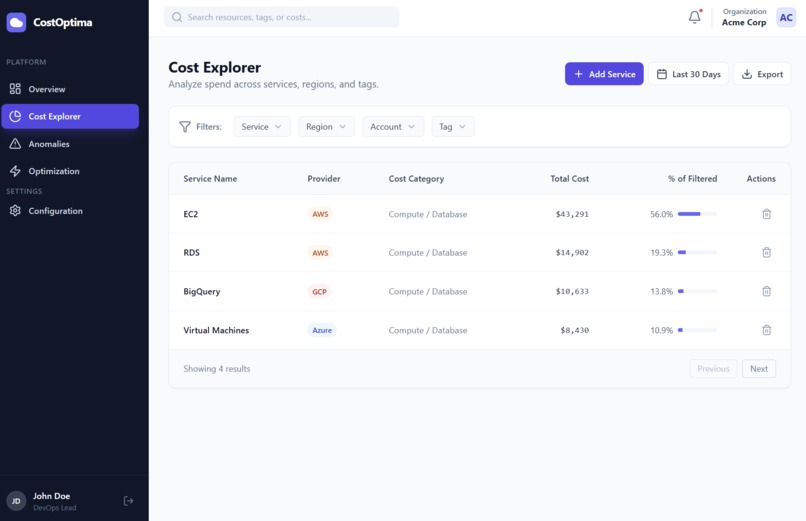The width and height of the screenshot is (806, 521).
Task: Click the RDS 19.3% progress bar
Action: pos(697,252)
